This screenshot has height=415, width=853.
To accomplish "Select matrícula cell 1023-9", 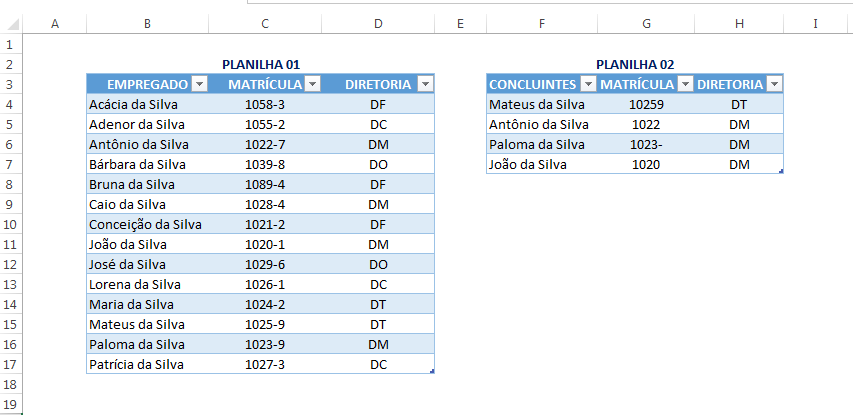I will (x=265, y=344).
